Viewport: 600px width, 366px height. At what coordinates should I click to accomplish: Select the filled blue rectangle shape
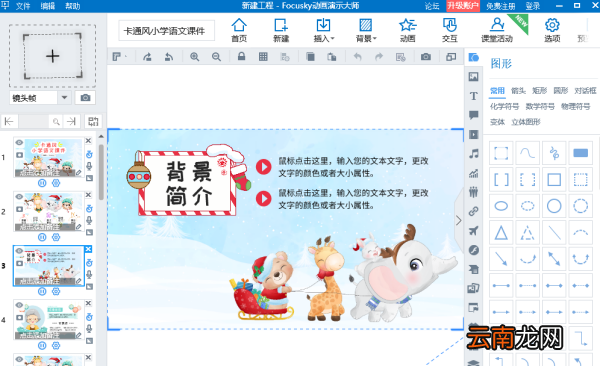(580, 153)
